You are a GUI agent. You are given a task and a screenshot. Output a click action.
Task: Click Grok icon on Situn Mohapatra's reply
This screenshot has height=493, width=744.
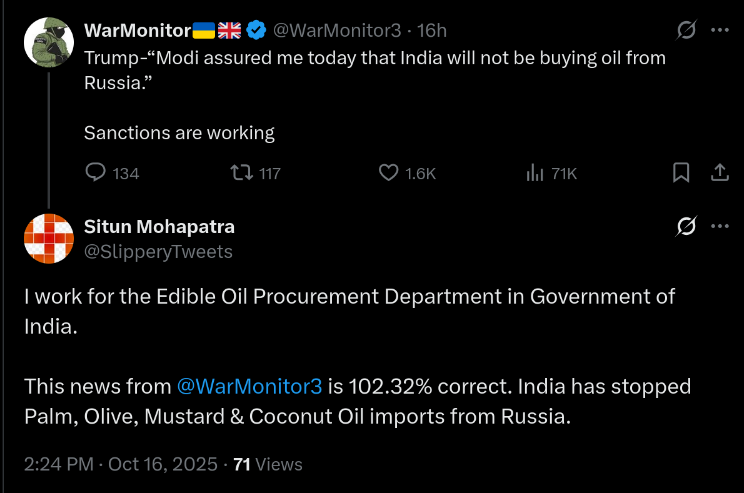coord(686,226)
